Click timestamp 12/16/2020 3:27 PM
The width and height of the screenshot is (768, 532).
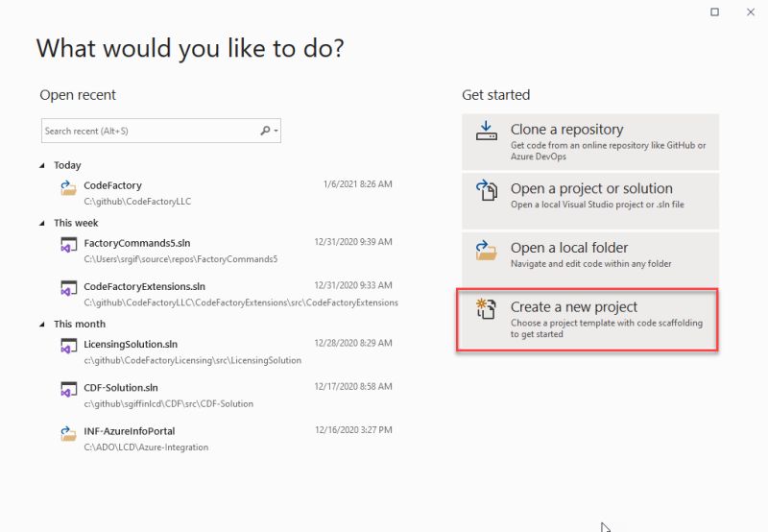pos(353,430)
